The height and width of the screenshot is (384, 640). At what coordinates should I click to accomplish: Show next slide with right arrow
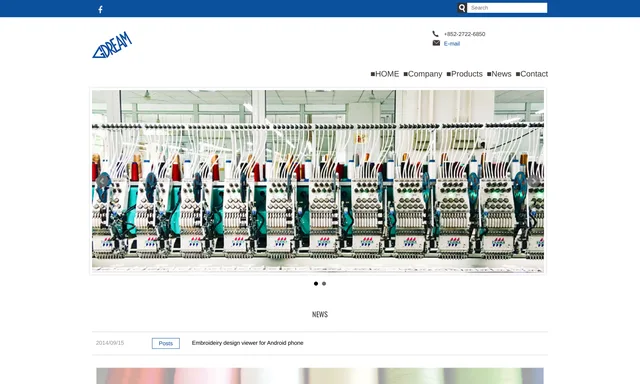pos(533,181)
